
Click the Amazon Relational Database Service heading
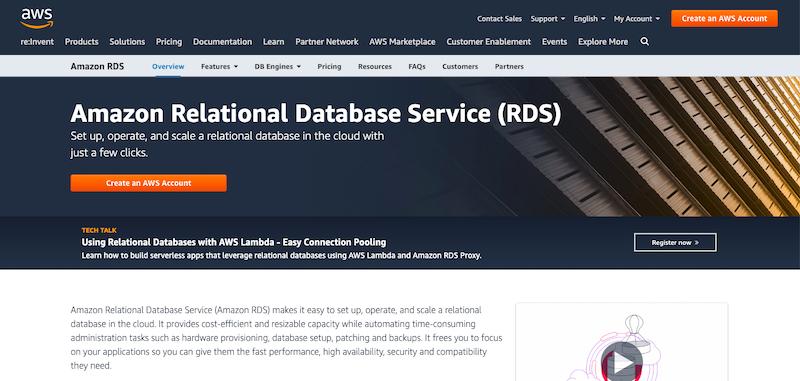(x=316, y=114)
